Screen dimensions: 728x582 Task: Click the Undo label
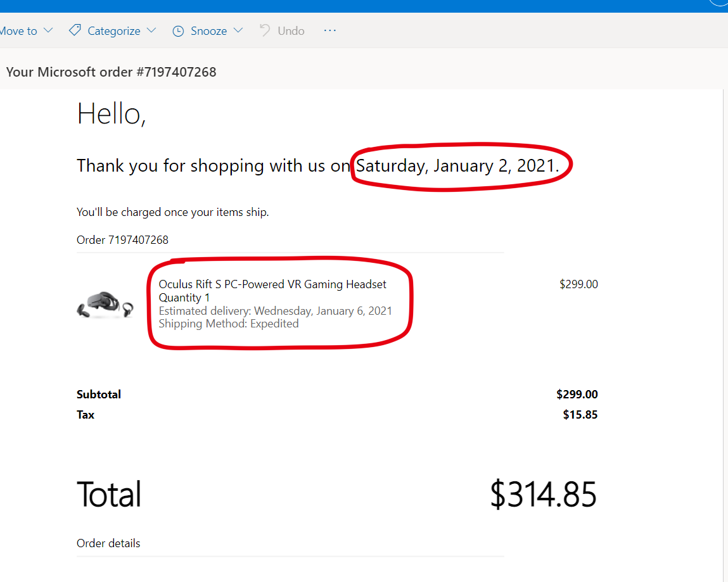point(291,31)
